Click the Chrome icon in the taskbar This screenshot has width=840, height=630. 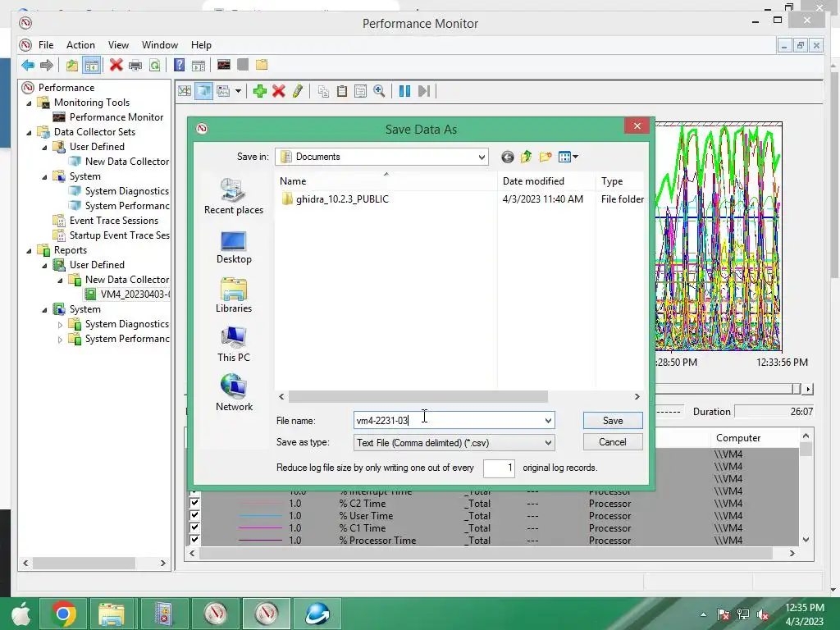[x=62, y=614]
